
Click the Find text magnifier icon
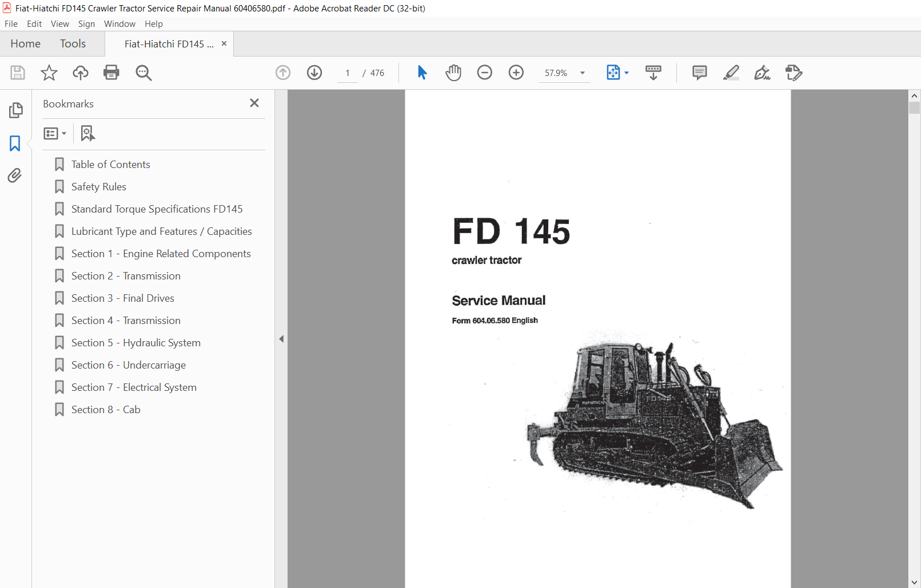tap(143, 73)
